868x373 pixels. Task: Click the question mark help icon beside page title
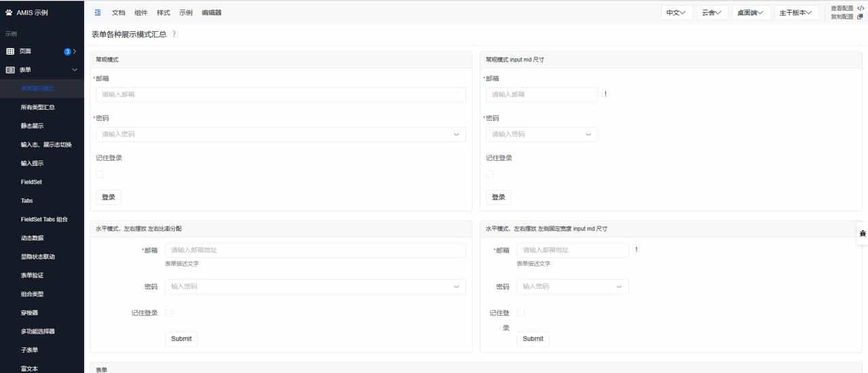point(174,34)
